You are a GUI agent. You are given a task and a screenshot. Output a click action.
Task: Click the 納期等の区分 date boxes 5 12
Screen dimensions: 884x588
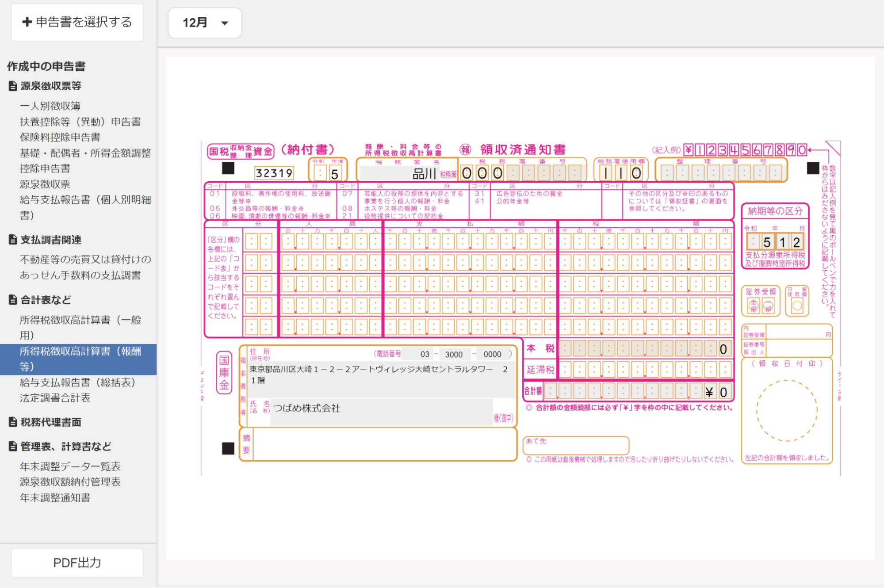click(x=775, y=242)
